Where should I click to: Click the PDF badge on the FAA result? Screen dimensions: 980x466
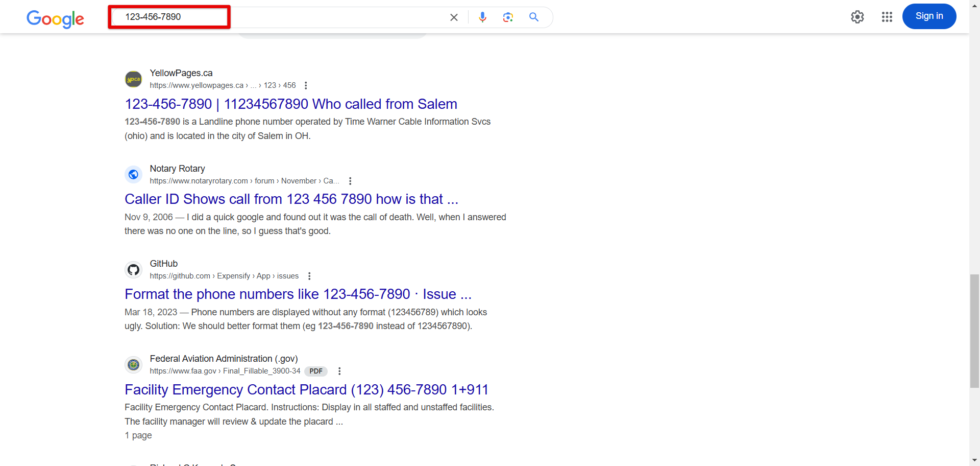click(x=316, y=371)
